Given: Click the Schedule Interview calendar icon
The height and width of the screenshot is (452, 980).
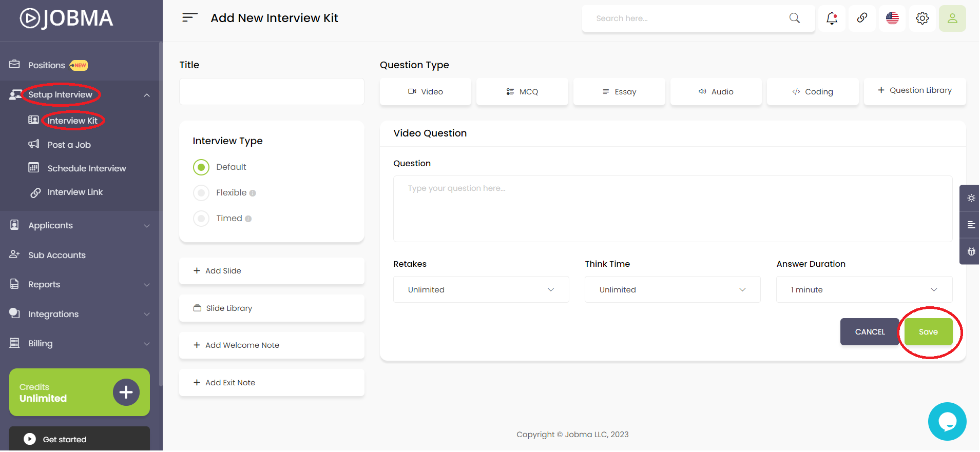Looking at the screenshot, I should click(33, 168).
